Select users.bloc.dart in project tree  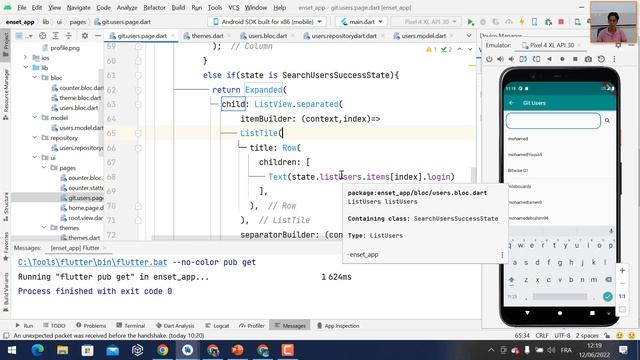tap(78, 108)
